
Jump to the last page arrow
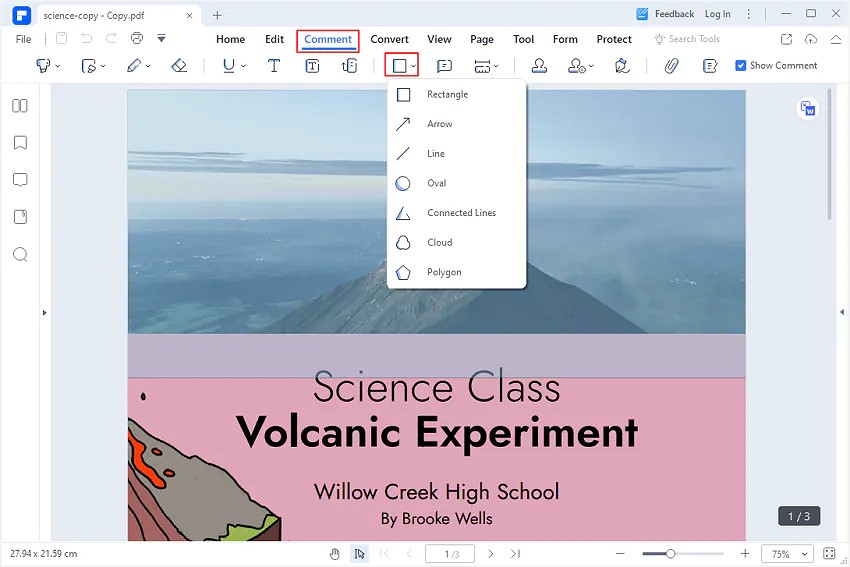[516, 553]
